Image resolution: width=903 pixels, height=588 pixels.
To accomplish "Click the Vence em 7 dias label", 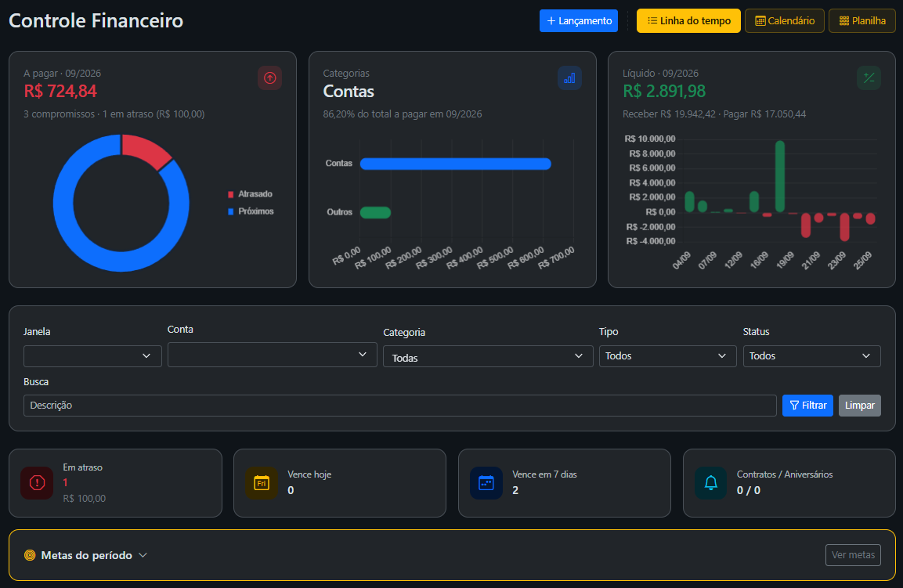I will click(x=544, y=474).
